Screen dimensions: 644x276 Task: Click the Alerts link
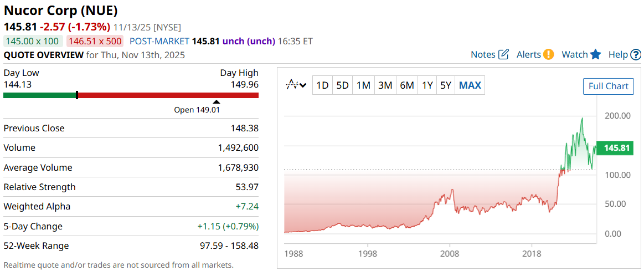pos(528,54)
